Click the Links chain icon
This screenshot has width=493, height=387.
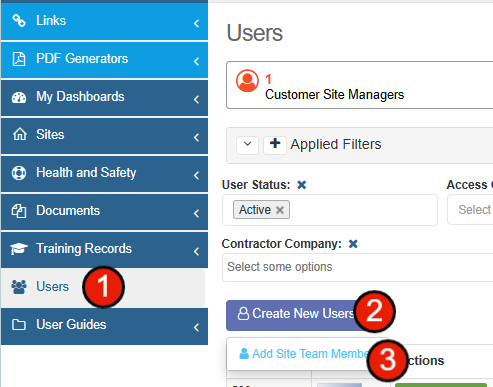click(19, 21)
